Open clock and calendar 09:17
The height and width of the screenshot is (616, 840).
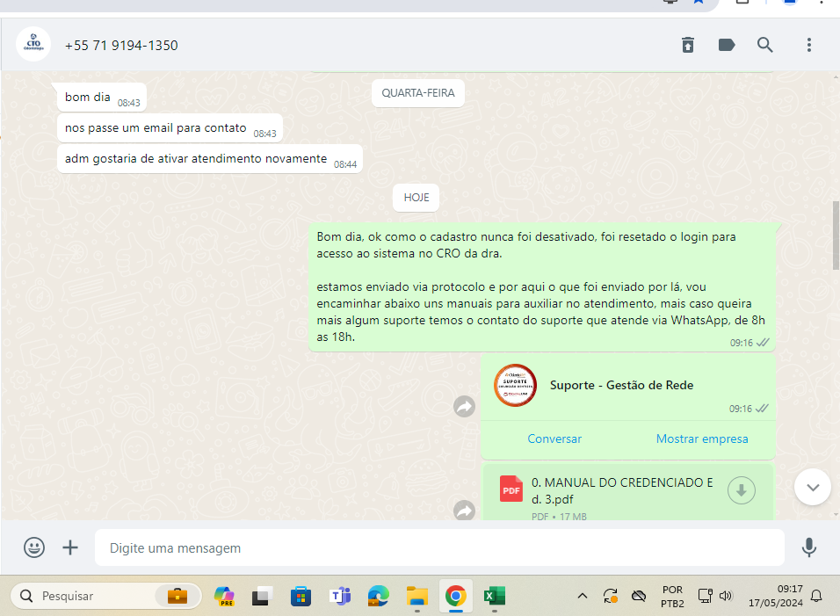tap(776, 596)
